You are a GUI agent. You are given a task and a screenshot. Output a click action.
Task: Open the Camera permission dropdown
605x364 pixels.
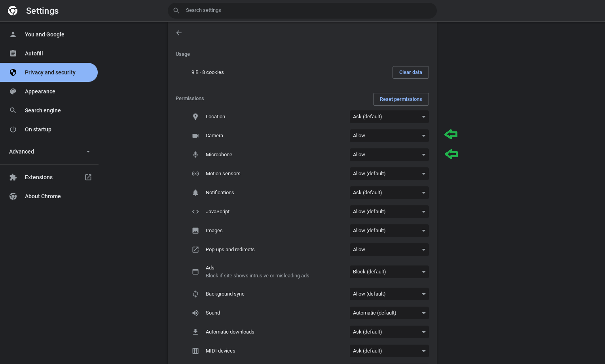(x=389, y=136)
